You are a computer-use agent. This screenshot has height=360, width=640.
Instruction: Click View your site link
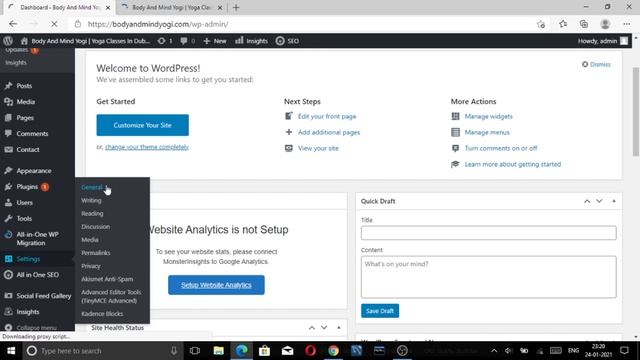pyautogui.click(x=318, y=148)
